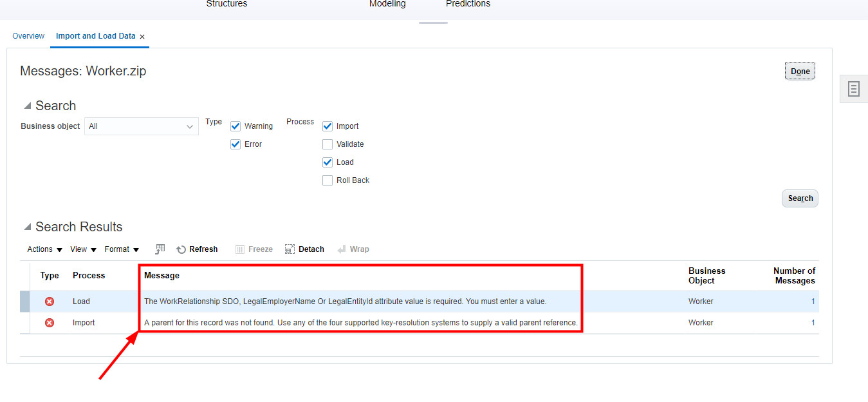The image size is (868, 402).
Task: Open message count link for Import row
Action: click(x=813, y=323)
